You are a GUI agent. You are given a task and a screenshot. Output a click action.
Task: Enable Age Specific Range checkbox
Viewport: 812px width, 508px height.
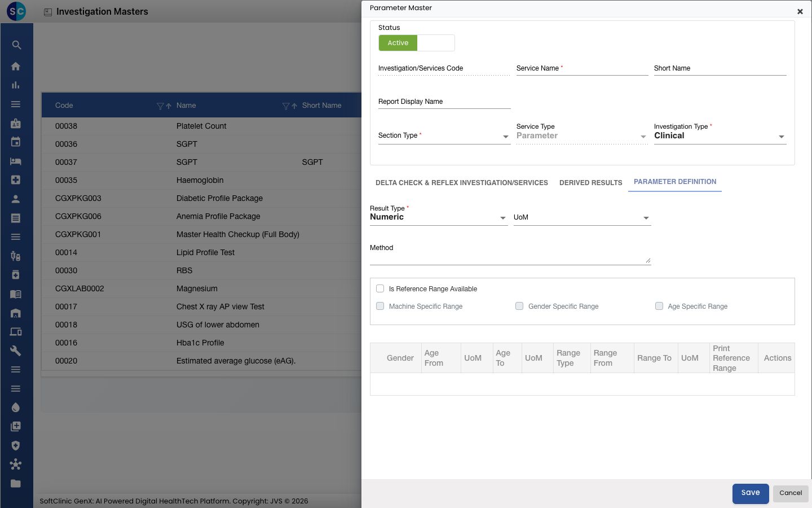click(x=659, y=306)
